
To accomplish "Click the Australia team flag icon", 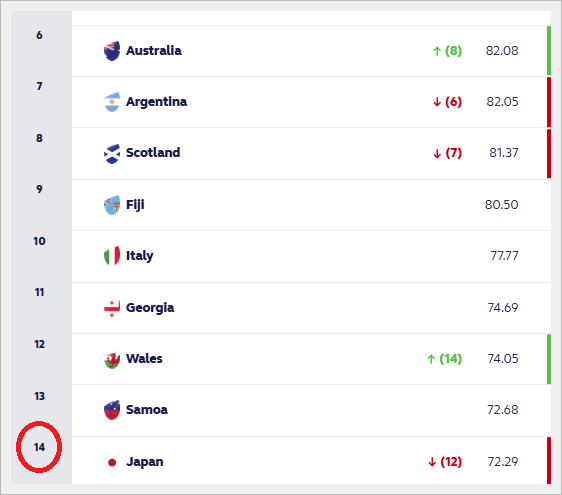I will pos(112,51).
